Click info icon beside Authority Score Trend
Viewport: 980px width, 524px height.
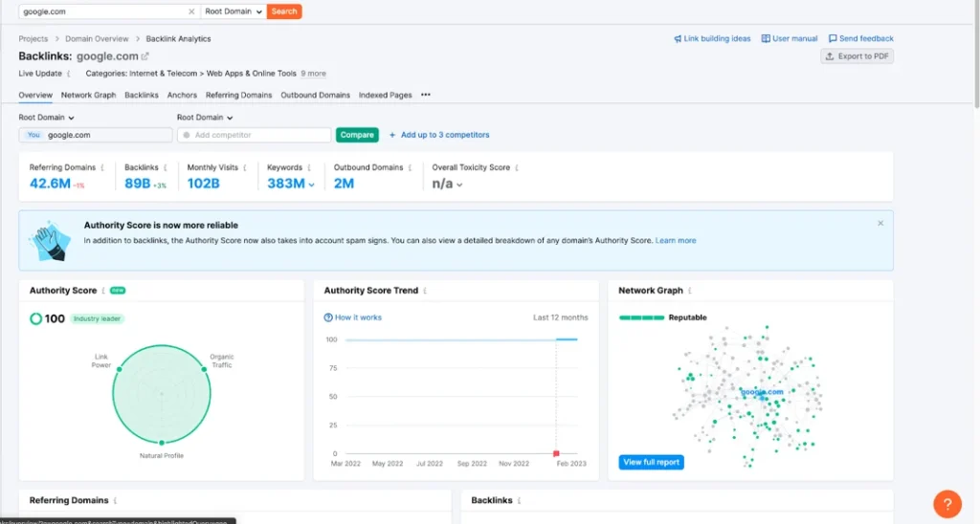point(425,291)
